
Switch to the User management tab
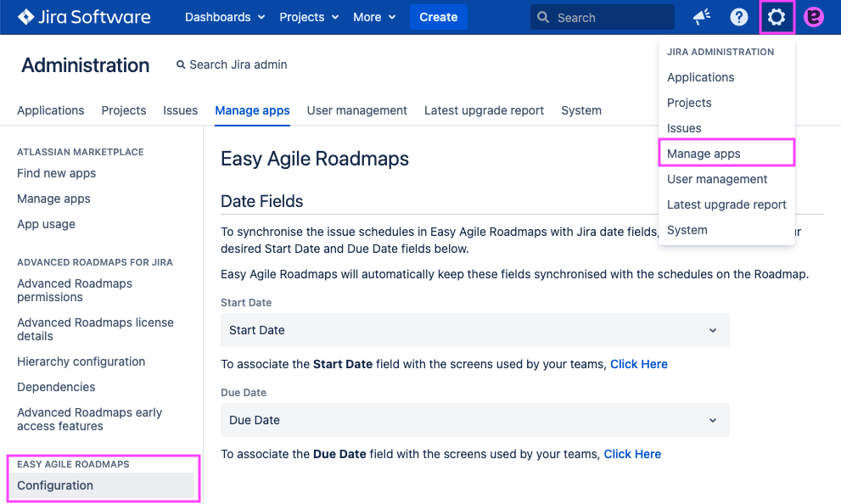[356, 110]
